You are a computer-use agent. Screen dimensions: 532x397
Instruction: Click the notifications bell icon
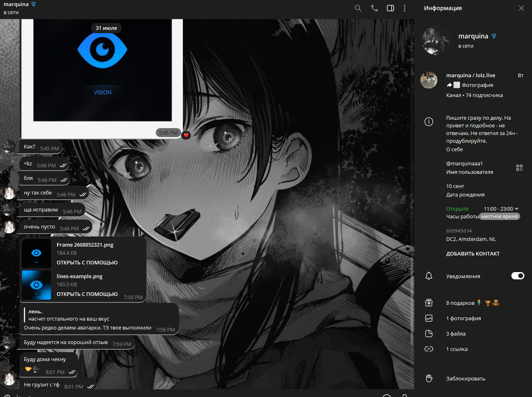coord(429,276)
